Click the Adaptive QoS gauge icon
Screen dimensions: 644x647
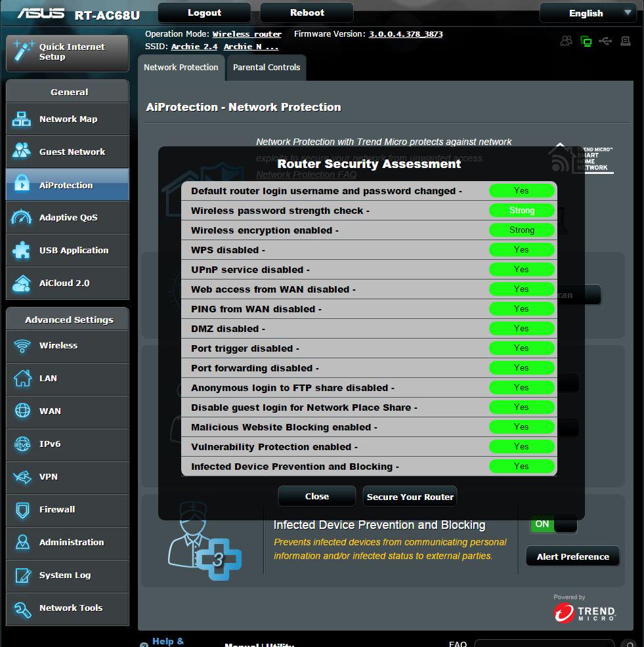tap(22, 217)
